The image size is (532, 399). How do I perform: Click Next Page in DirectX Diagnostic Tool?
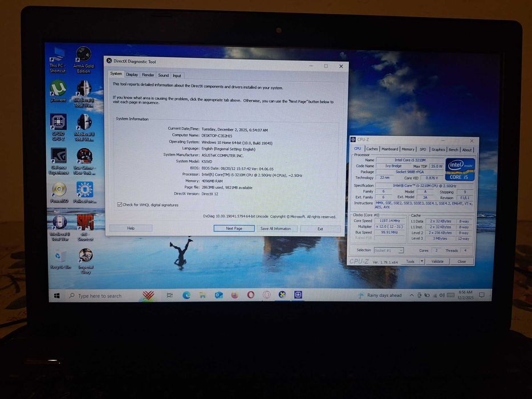234,229
